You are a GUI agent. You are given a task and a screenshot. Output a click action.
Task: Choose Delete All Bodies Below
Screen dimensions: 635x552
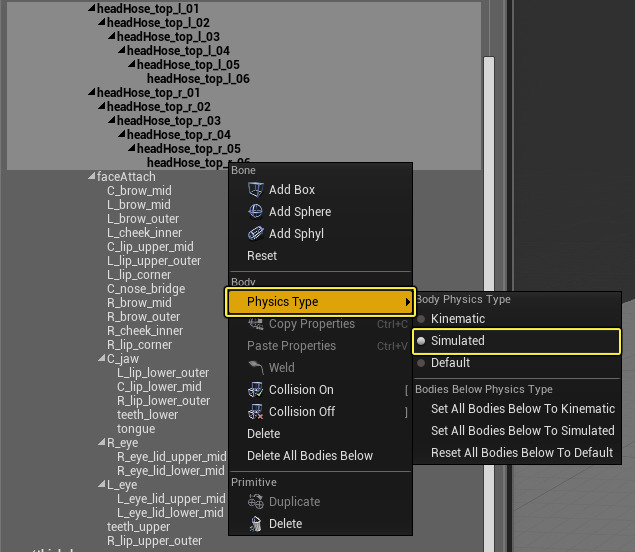310,456
